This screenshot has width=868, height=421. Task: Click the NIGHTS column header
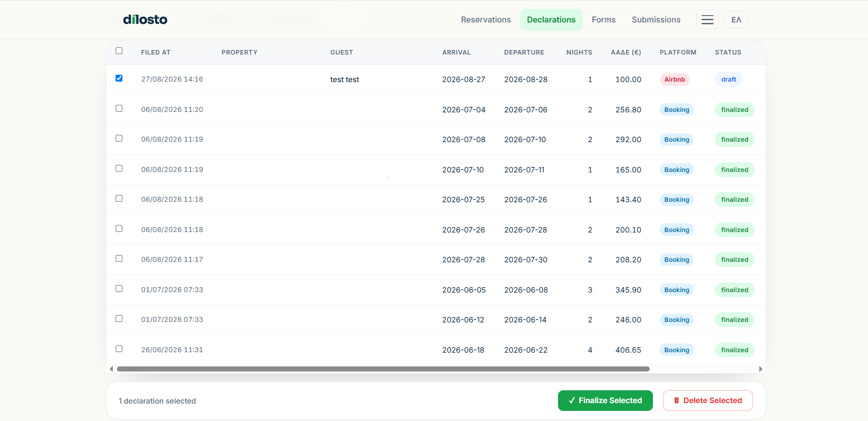tap(579, 52)
